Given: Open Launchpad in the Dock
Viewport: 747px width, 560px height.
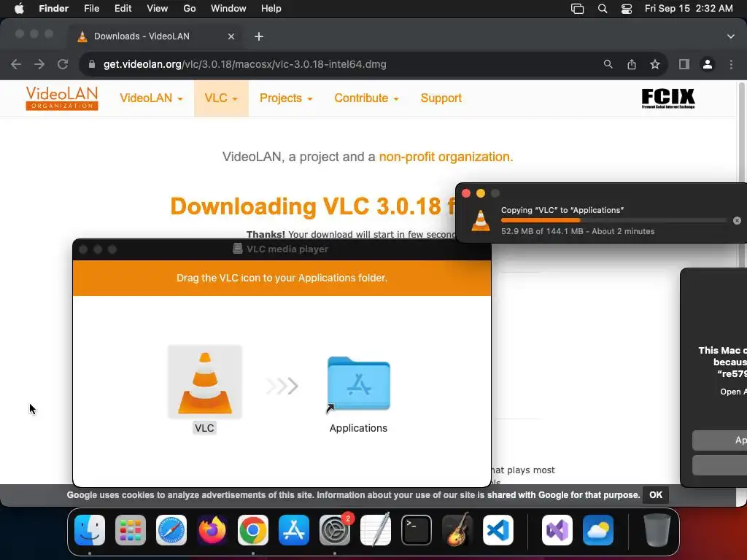Looking at the screenshot, I should [x=131, y=530].
